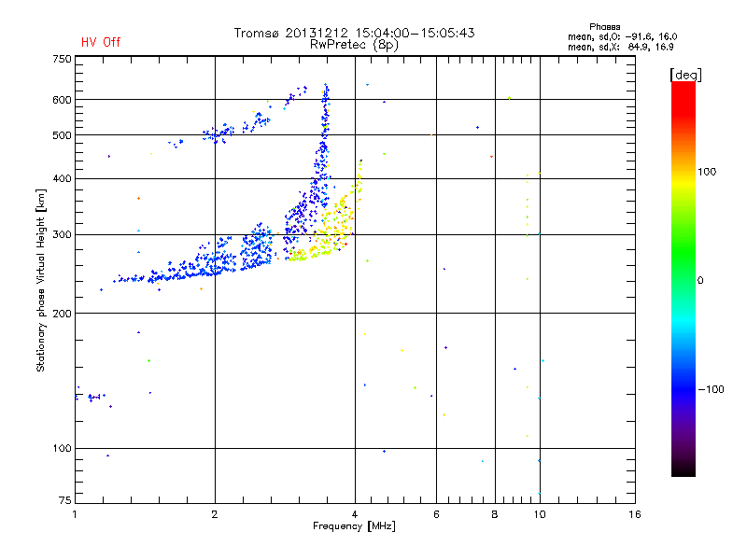Click the y-axis tick label "75"
The image size is (747, 560).
(65, 500)
